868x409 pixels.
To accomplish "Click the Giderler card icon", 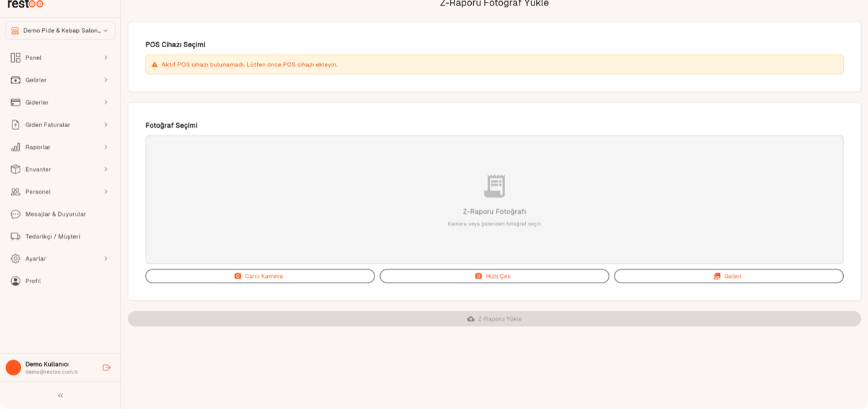I will point(15,102).
